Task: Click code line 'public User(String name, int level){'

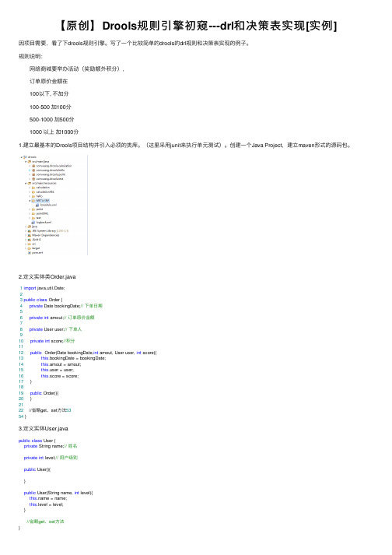Action: click(x=58, y=493)
